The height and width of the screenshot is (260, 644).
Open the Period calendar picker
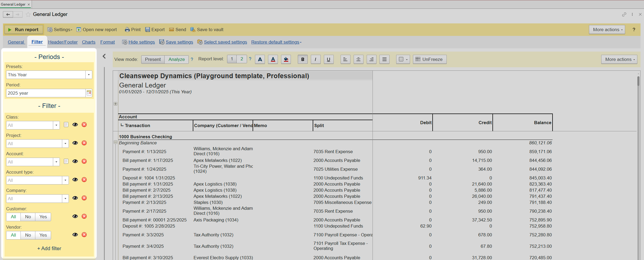(89, 93)
